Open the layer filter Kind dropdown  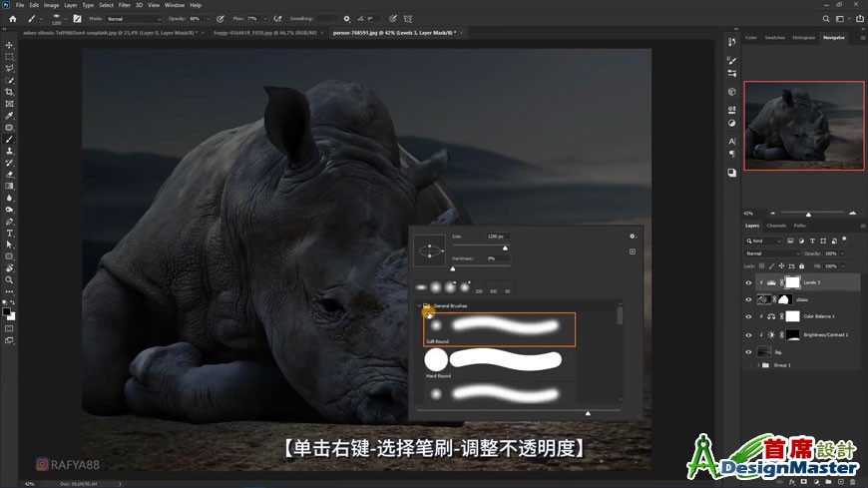(763, 241)
